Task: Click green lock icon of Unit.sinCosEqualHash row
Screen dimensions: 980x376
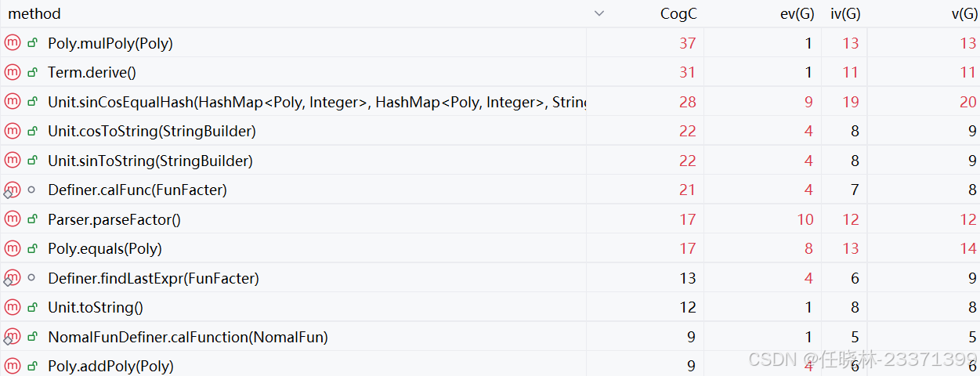Action: [x=32, y=102]
